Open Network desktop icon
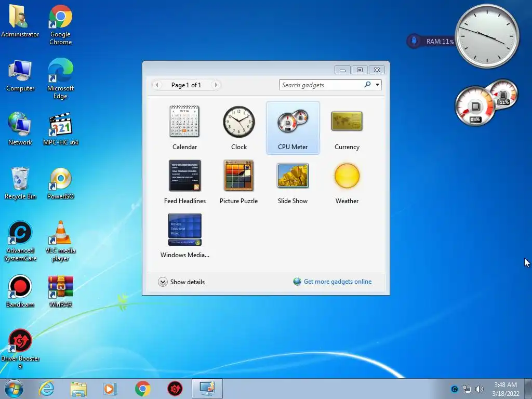Viewport: 532px width, 399px height. pyautogui.click(x=20, y=129)
